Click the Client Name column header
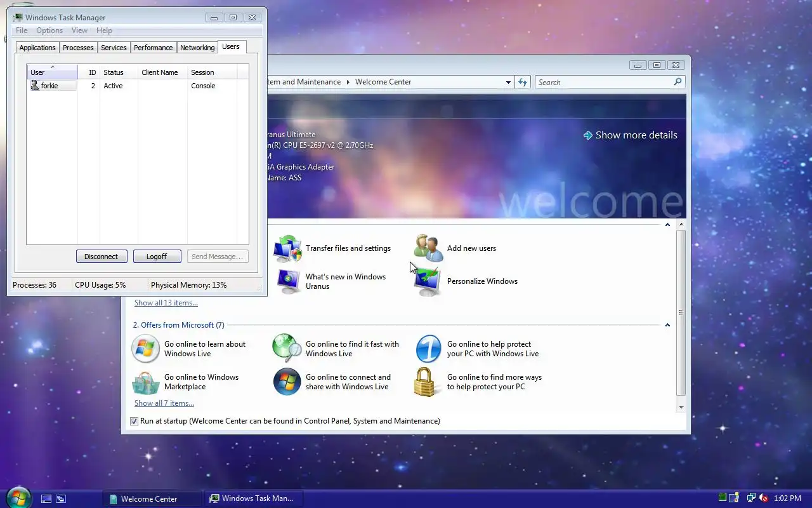The width and height of the screenshot is (812, 508). click(162, 72)
